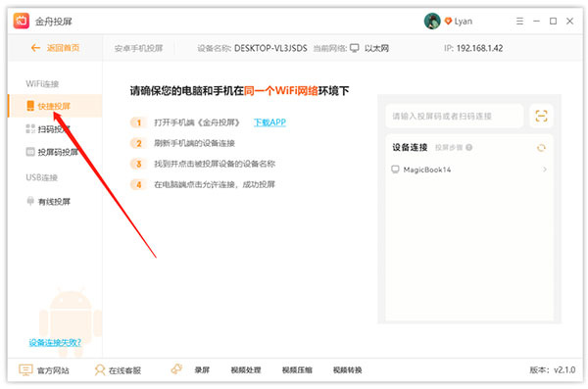The height and width of the screenshot is (389, 588).
Task: Open the 投屏码投屏 option
Action: tap(52, 152)
